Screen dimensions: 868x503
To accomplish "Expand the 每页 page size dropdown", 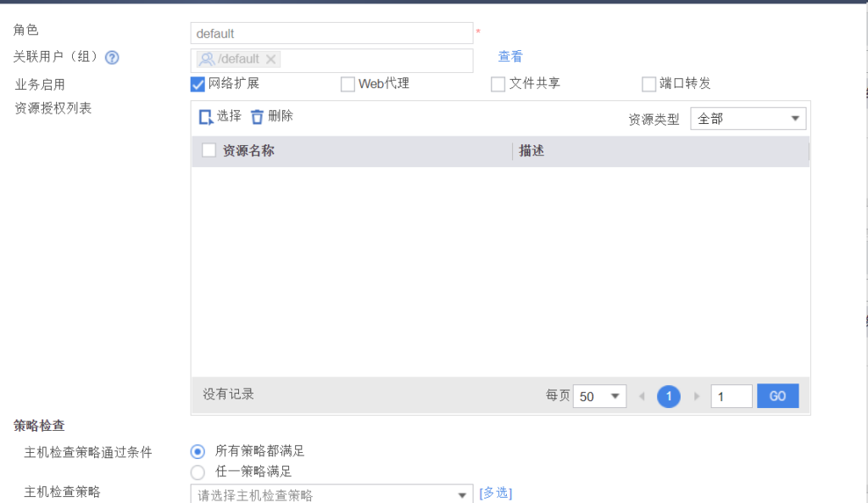I will click(x=599, y=396).
